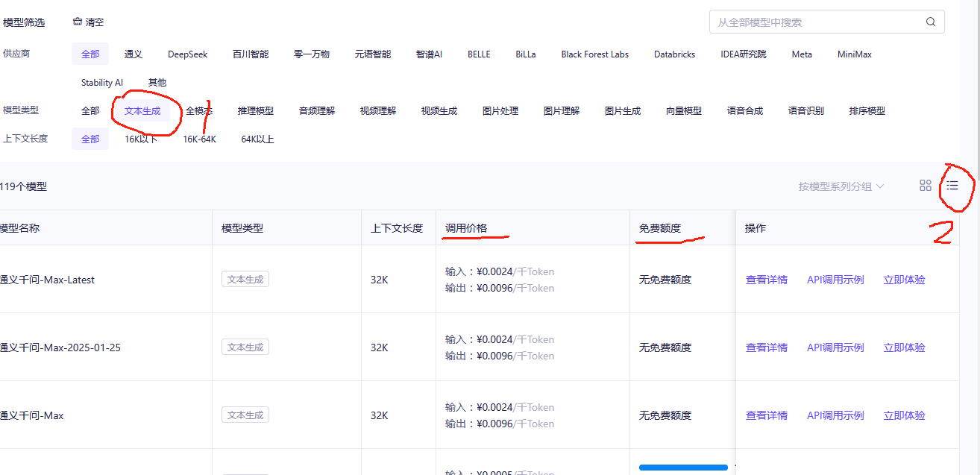Select 图片生成 model type

pyautogui.click(x=623, y=111)
